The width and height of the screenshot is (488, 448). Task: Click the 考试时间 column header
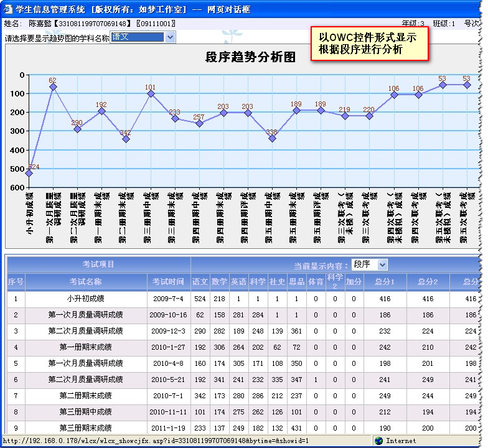click(x=168, y=282)
